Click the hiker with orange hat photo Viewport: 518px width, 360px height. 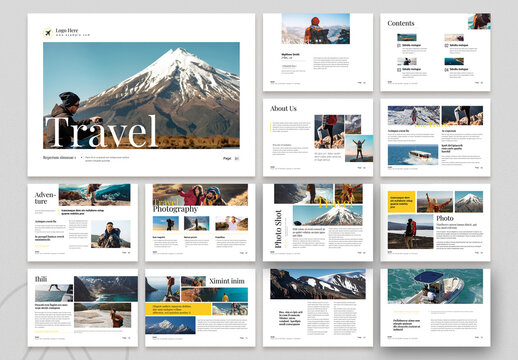316,29
